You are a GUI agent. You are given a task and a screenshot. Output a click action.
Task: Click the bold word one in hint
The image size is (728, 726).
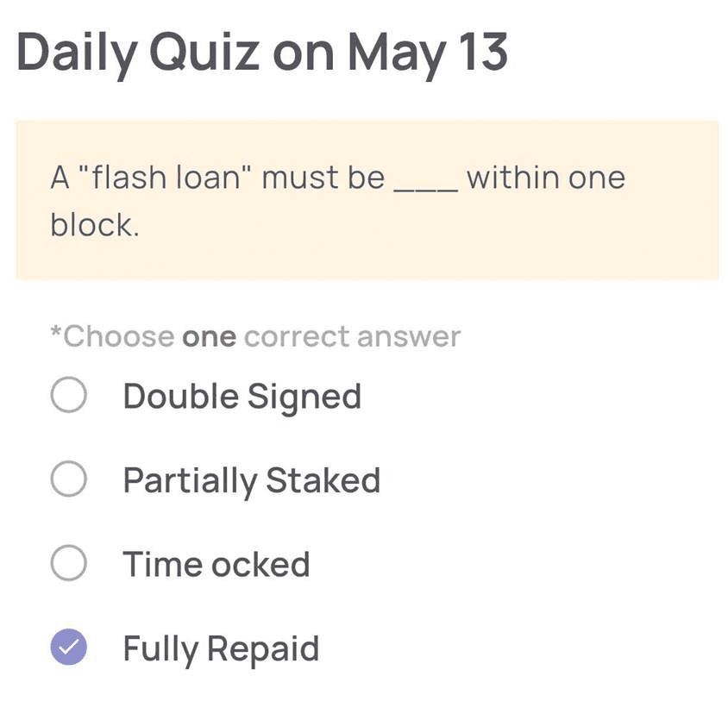210,337
